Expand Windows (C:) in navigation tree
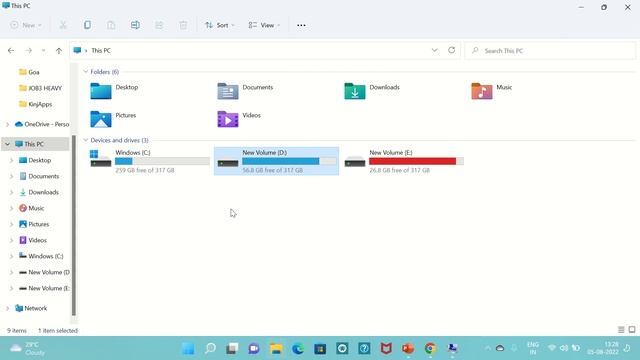640x360 pixels. click(x=11, y=256)
